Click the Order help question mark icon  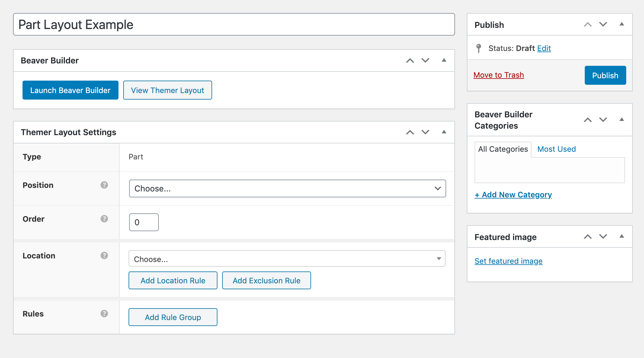(x=104, y=219)
